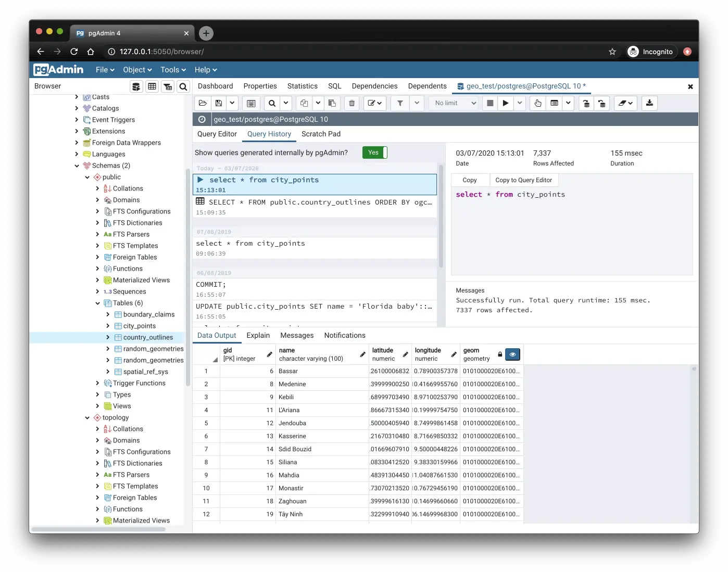Click the Open File folder icon
Viewport: 728px width, 572px height.
[x=203, y=103]
